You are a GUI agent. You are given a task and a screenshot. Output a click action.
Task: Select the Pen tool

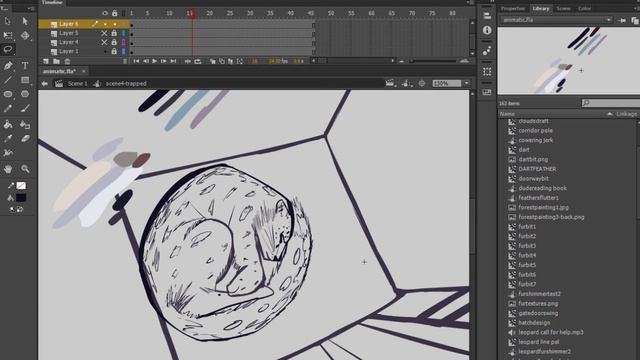pyautogui.click(x=8, y=65)
